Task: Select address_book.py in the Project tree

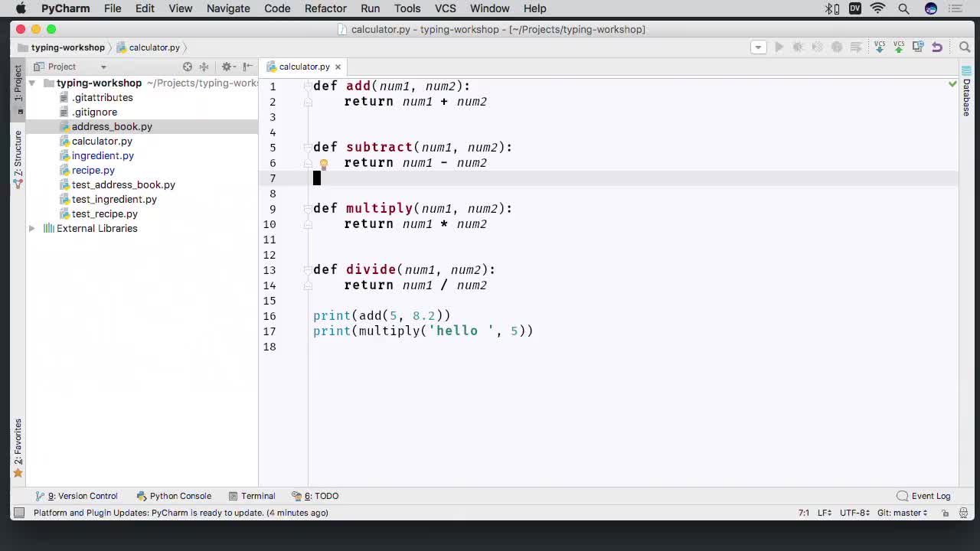Action: click(x=112, y=126)
